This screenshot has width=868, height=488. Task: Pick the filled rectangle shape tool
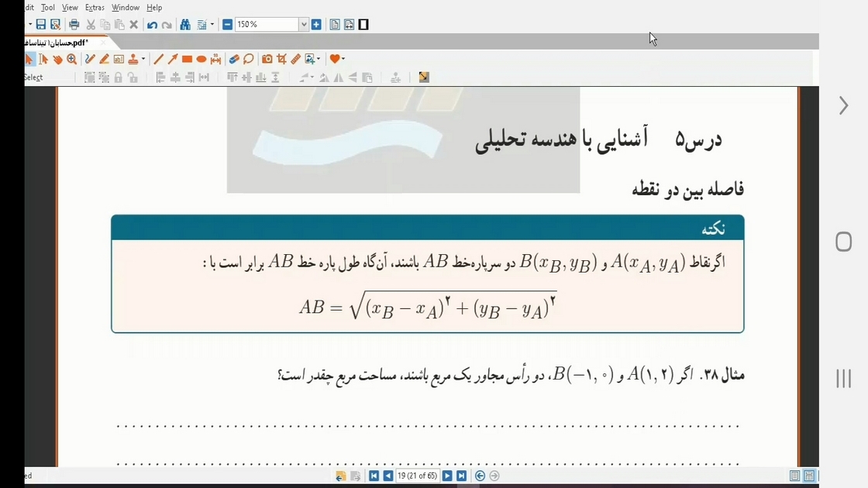pos(187,59)
